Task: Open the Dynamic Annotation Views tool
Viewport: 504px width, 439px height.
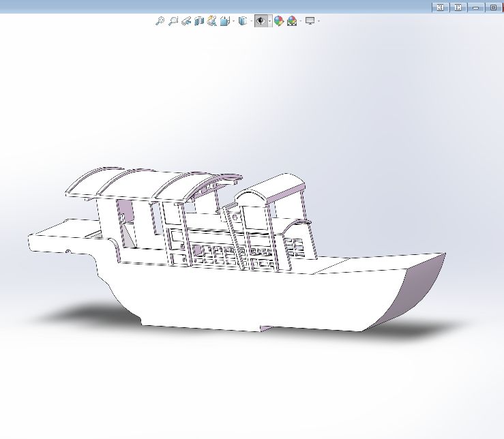Action: [x=211, y=21]
